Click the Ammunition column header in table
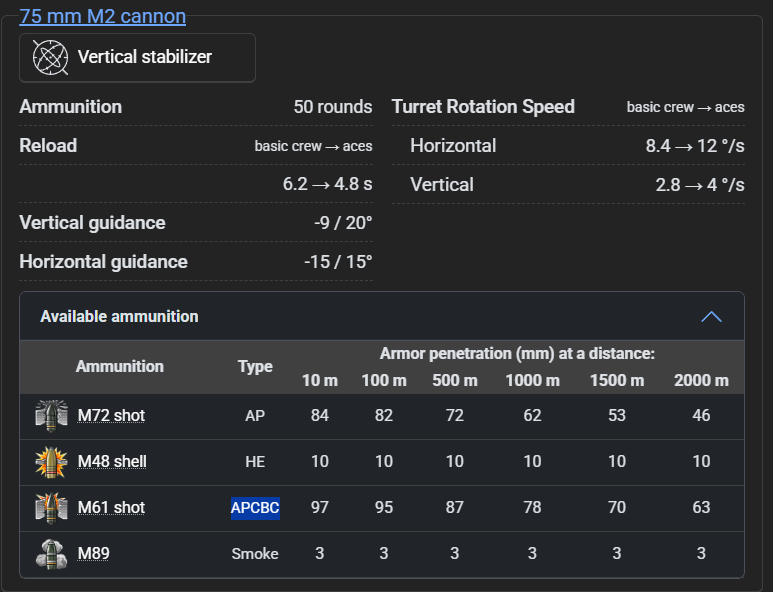 coord(119,366)
